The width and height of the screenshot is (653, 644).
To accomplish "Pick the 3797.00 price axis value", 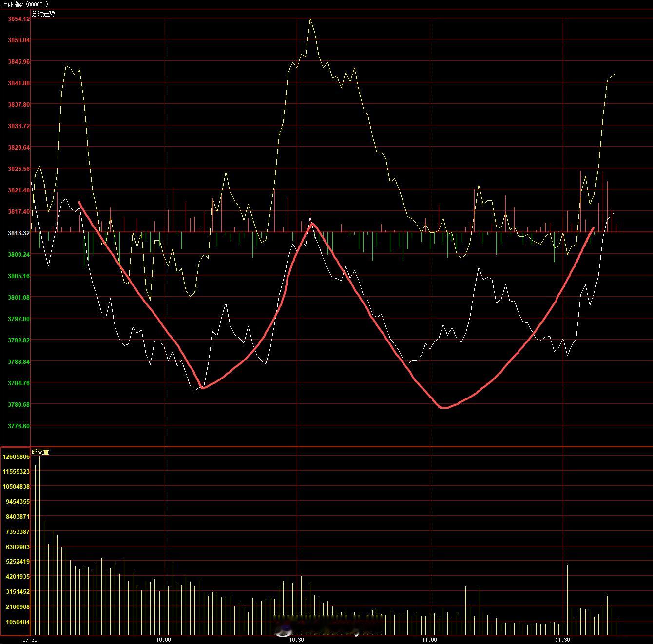I will tap(19, 319).
